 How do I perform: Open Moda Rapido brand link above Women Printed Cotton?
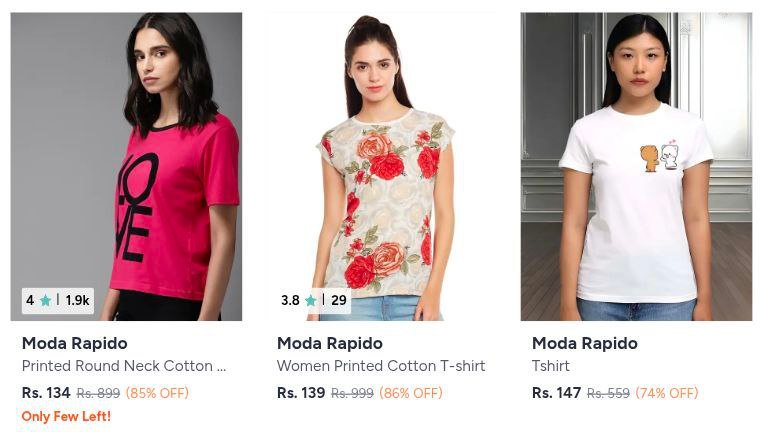[329, 343]
